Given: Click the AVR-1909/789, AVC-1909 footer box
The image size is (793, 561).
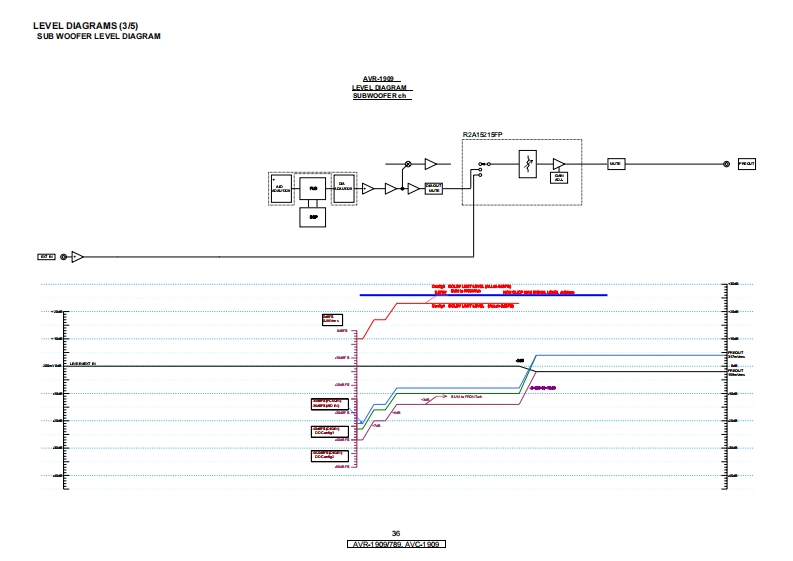Looking at the screenshot, I should click(396, 544).
